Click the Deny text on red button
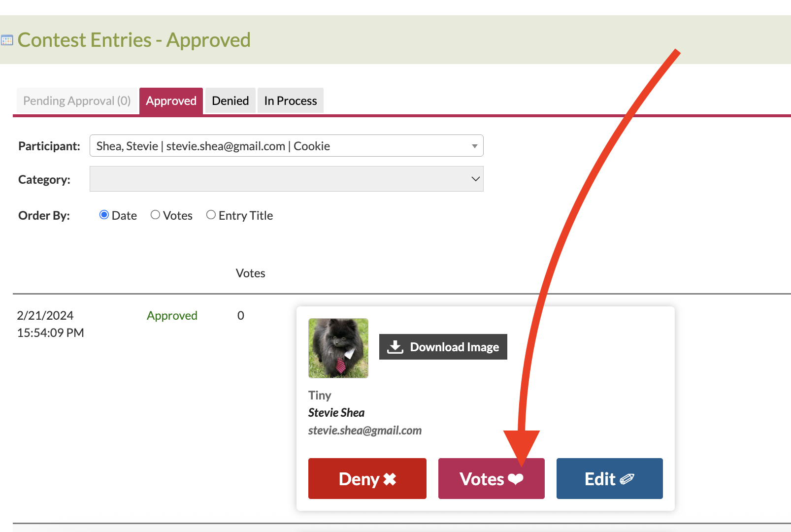Image resolution: width=791 pixels, height=532 pixels. (359, 479)
